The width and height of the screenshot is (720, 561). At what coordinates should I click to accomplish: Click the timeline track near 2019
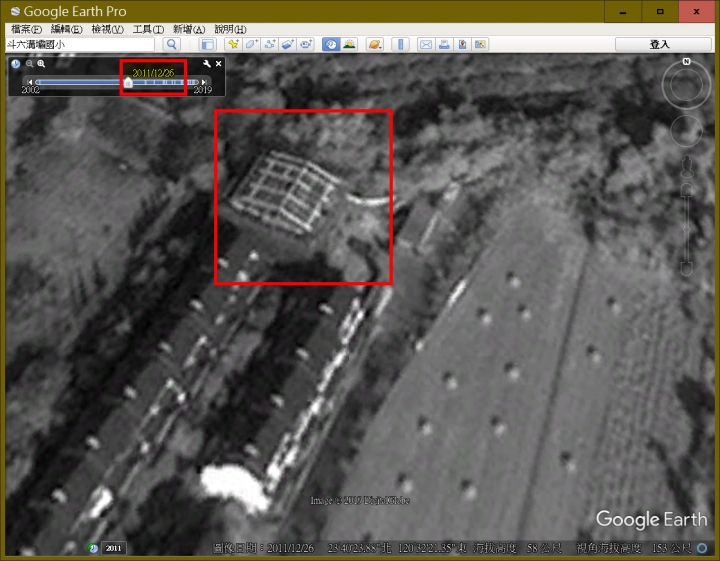tap(195, 82)
